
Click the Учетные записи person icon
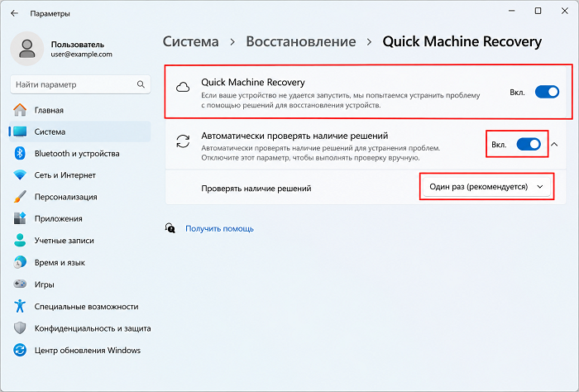20,241
